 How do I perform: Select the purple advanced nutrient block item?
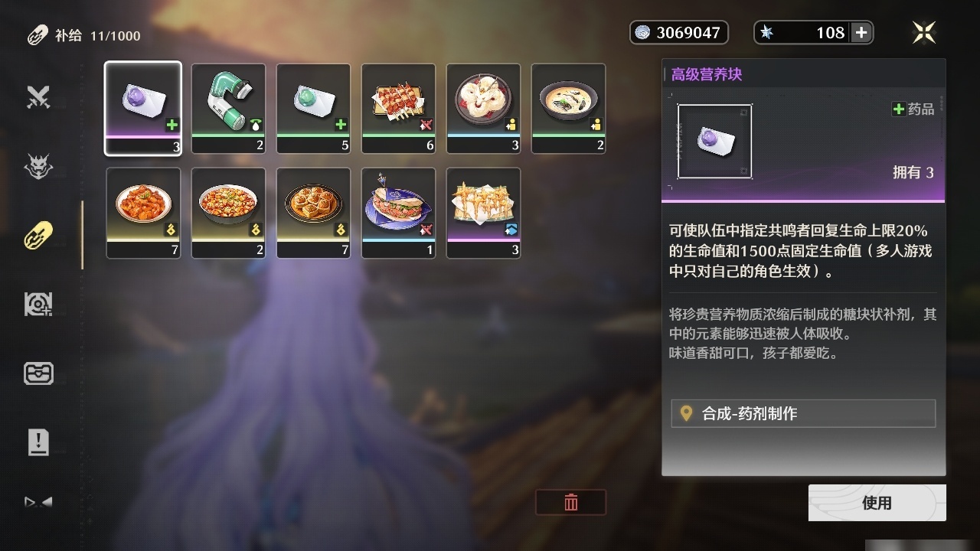point(143,109)
